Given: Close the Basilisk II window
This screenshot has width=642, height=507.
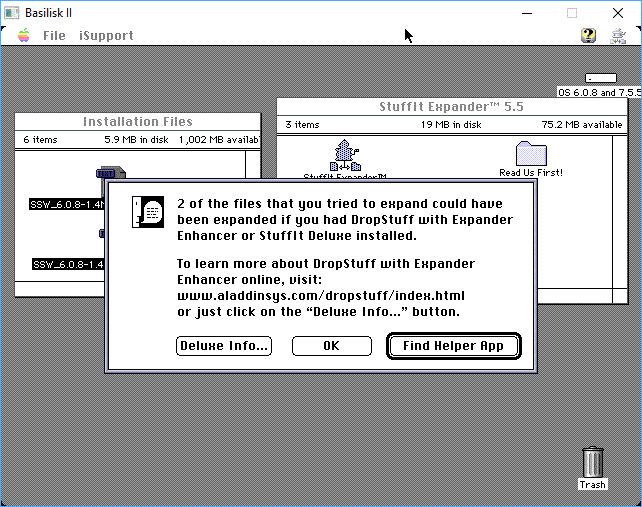Looking at the screenshot, I should (618, 13).
